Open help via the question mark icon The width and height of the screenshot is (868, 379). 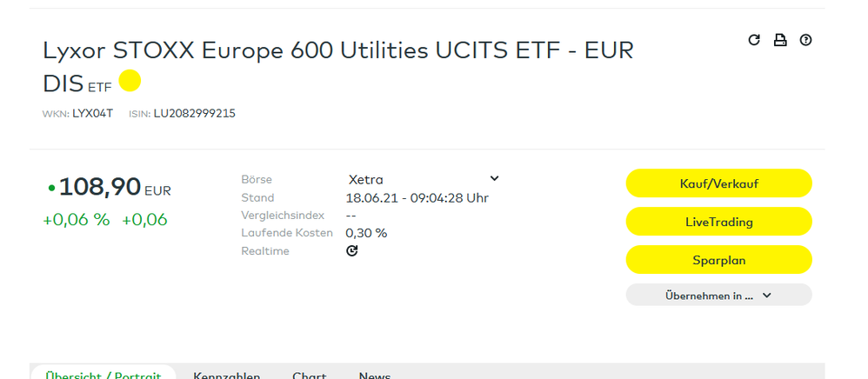pos(805,40)
